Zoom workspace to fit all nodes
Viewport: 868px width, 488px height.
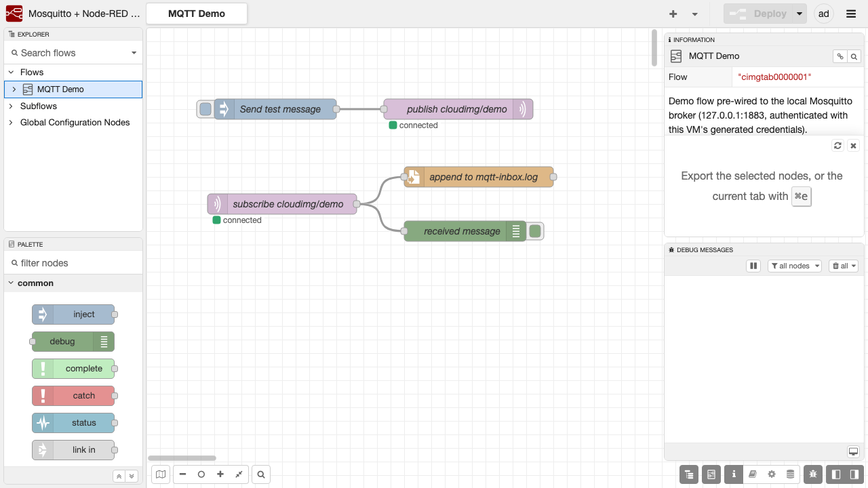point(239,474)
